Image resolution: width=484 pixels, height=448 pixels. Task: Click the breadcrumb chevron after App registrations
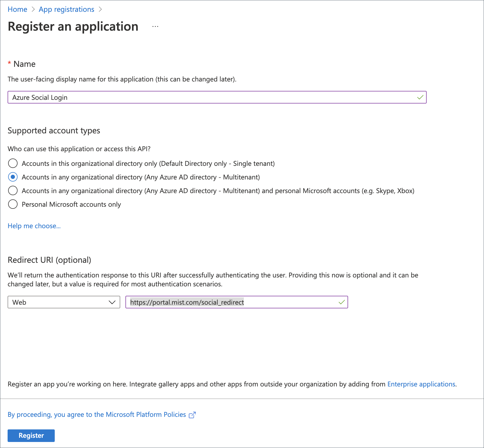pos(100,9)
